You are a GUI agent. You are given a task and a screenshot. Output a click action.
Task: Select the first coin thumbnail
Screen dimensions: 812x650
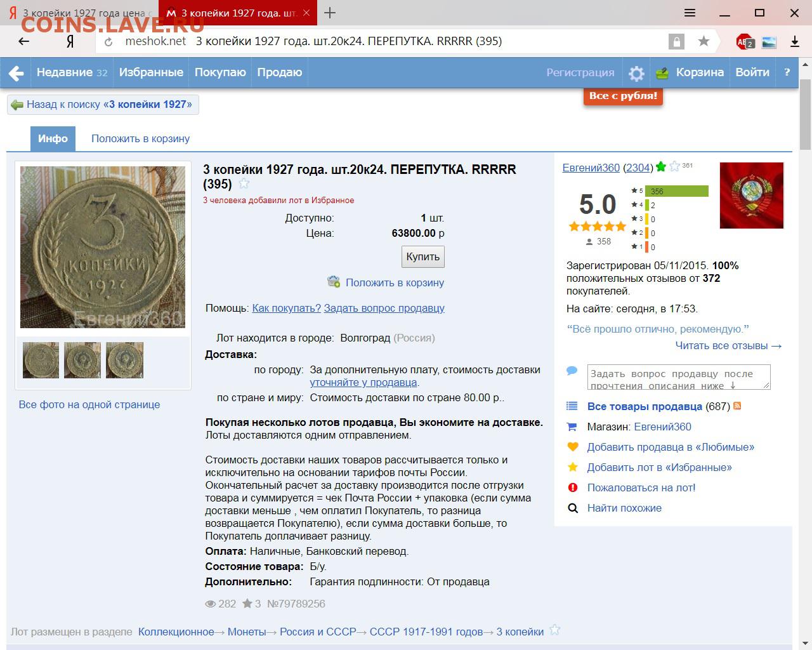(x=41, y=360)
